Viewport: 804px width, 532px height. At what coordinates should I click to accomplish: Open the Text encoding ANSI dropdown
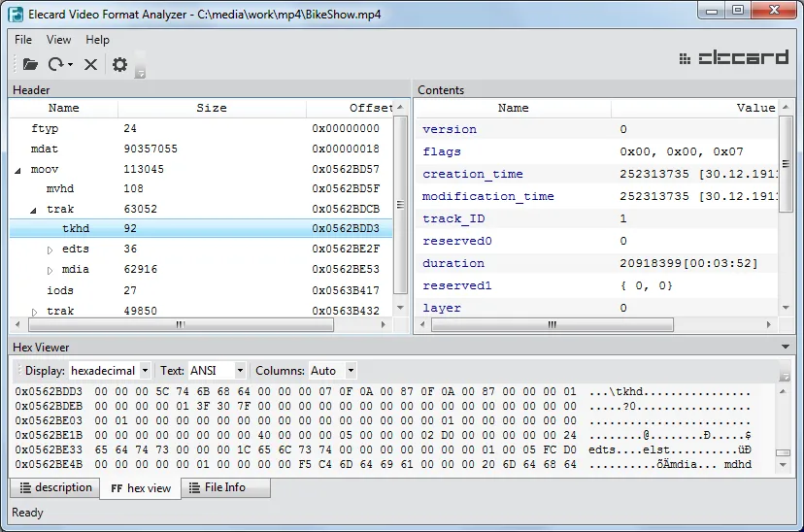point(217,371)
